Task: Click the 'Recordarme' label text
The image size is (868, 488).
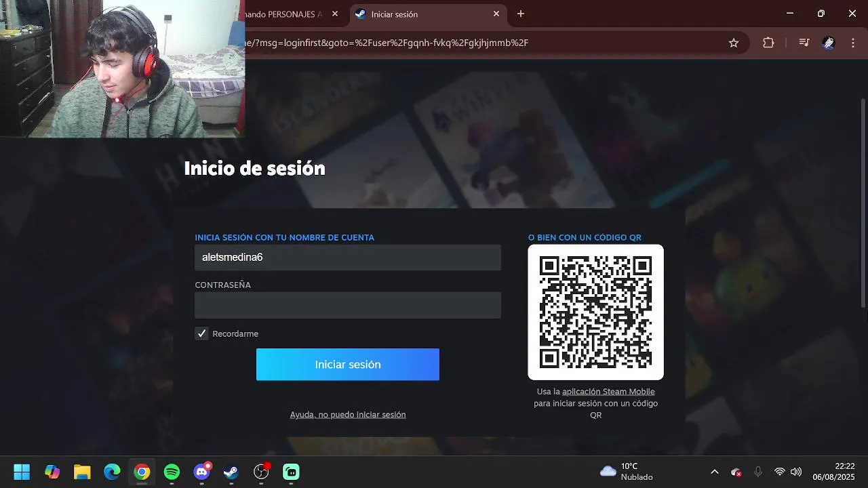Action: click(x=235, y=333)
